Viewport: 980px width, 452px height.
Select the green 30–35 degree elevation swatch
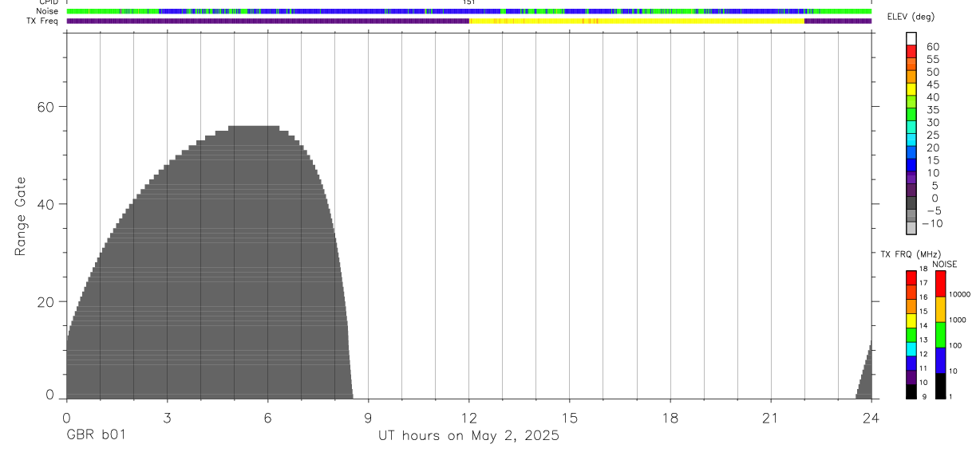[911, 114]
